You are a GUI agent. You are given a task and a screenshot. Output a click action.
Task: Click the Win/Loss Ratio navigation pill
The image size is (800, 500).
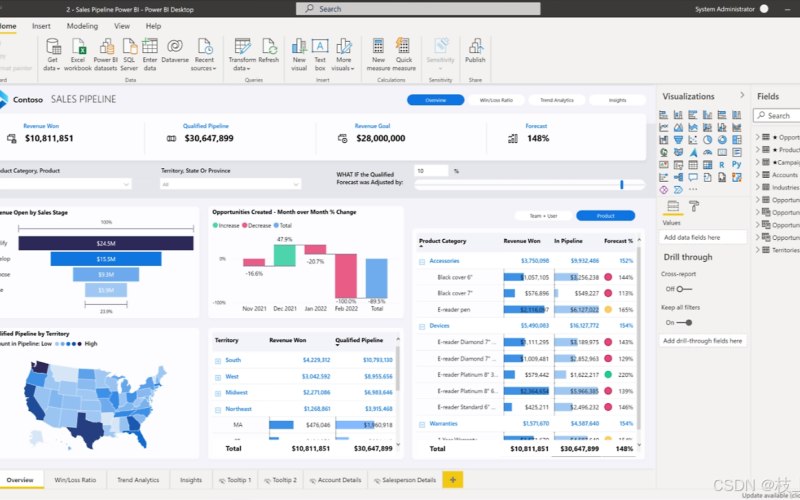(x=496, y=100)
